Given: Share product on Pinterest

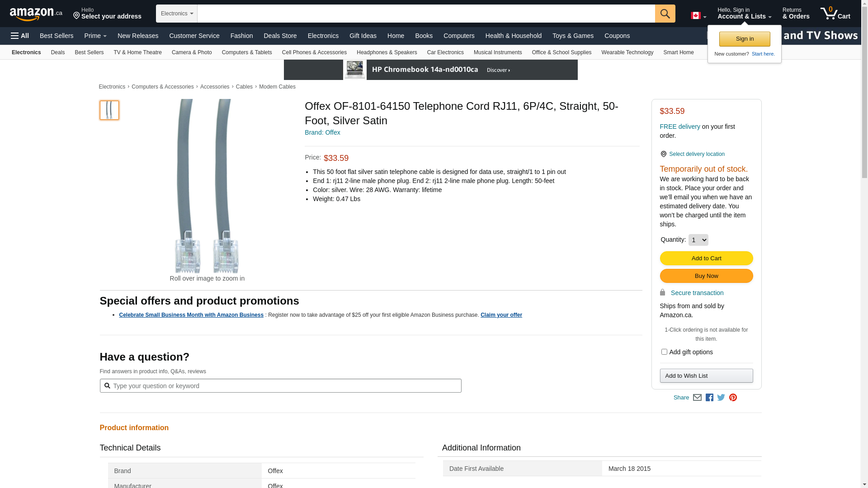Looking at the screenshot, I should point(733,398).
